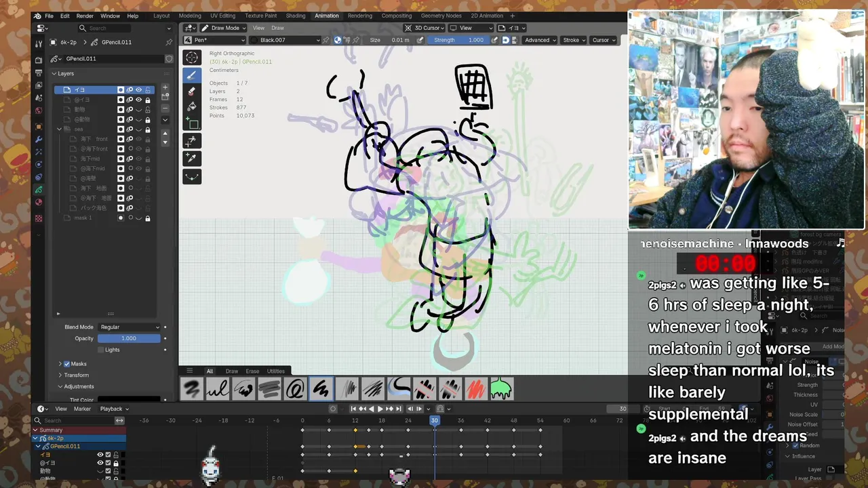Open the Render properties tab
The height and width of the screenshot is (488, 868).
point(39,60)
